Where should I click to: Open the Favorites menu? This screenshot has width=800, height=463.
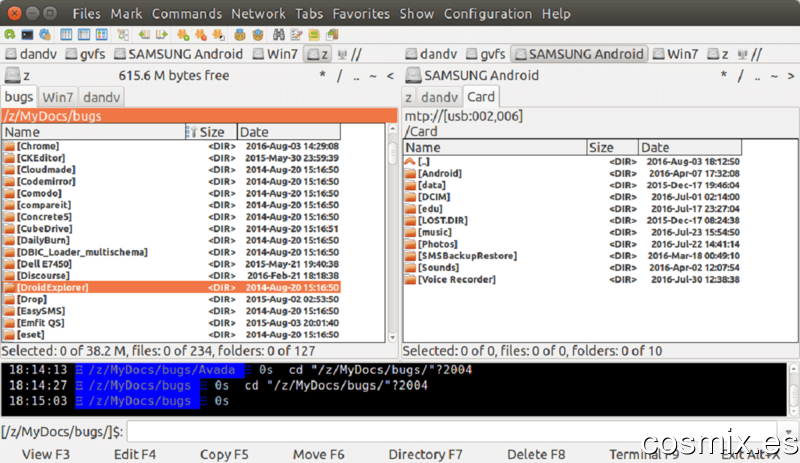(x=361, y=14)
